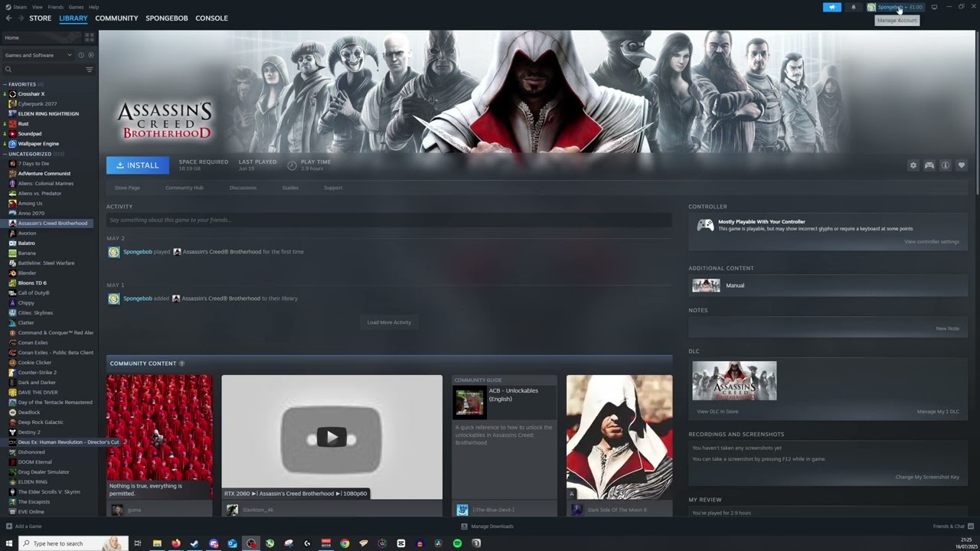980x551 pixels.
Task: Go back with the left arrow
Action: [x=8, y=18]
